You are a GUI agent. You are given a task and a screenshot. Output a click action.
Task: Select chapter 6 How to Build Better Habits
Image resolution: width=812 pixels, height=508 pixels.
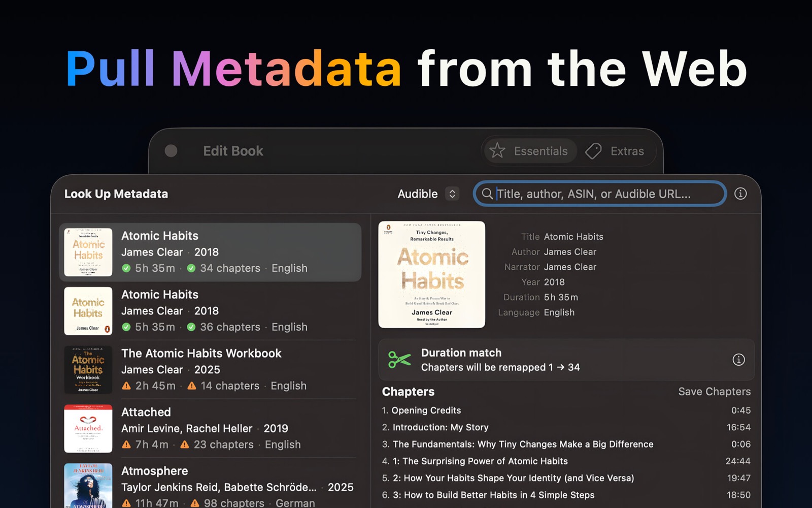[x=566, y=495]
